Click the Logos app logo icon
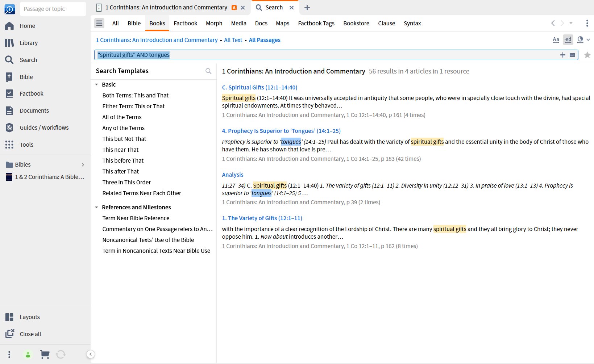This screenshot has height=364, width=594. pyautogui.click(x=9, y=9)
